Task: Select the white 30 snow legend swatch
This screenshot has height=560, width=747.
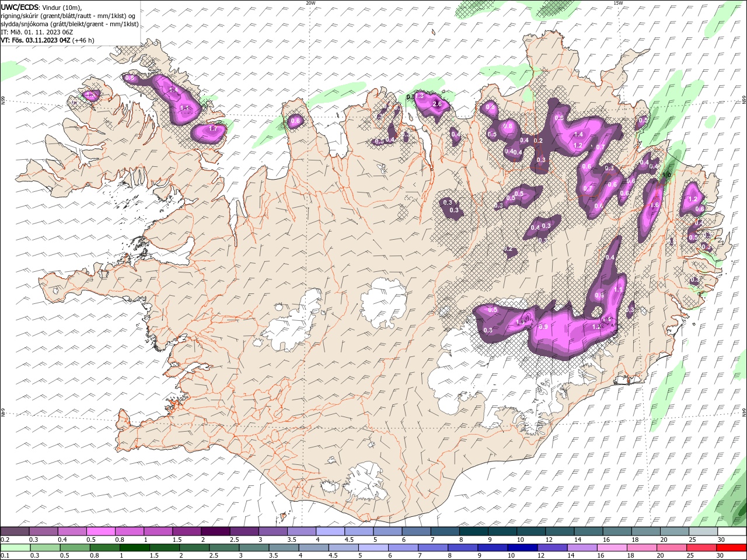Action: [x=732, y=531]
